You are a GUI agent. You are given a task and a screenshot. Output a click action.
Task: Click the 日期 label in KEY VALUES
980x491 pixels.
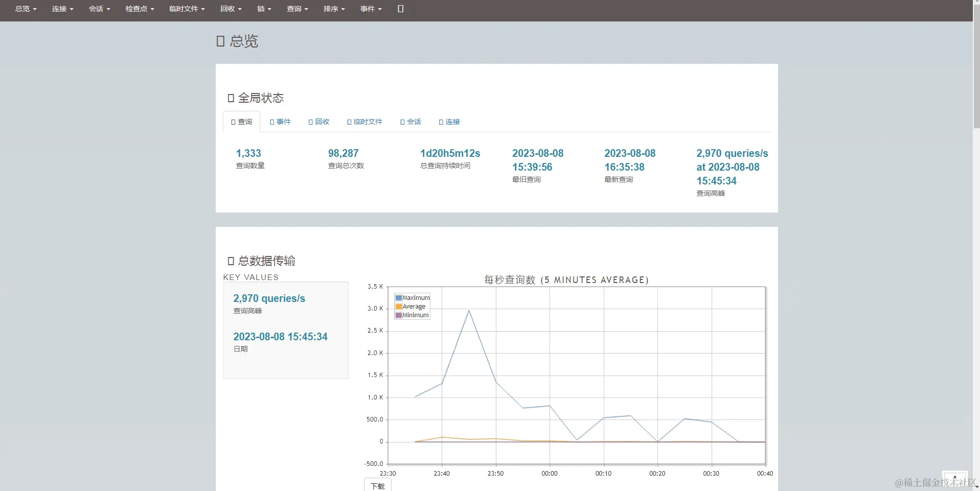click(x=240, y=349)
